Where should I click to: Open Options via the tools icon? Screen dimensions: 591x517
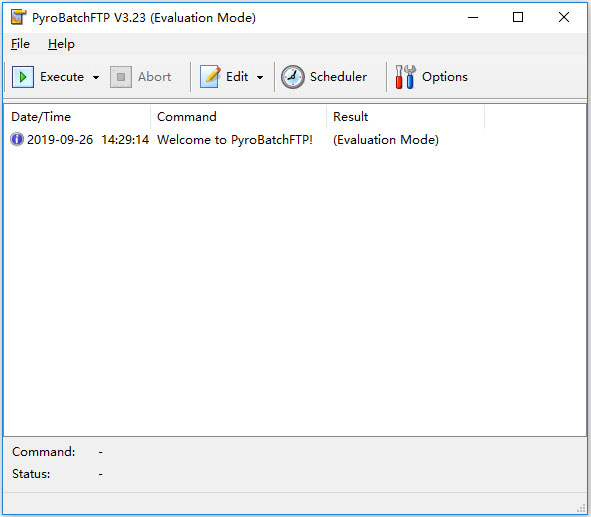point(405,77)
